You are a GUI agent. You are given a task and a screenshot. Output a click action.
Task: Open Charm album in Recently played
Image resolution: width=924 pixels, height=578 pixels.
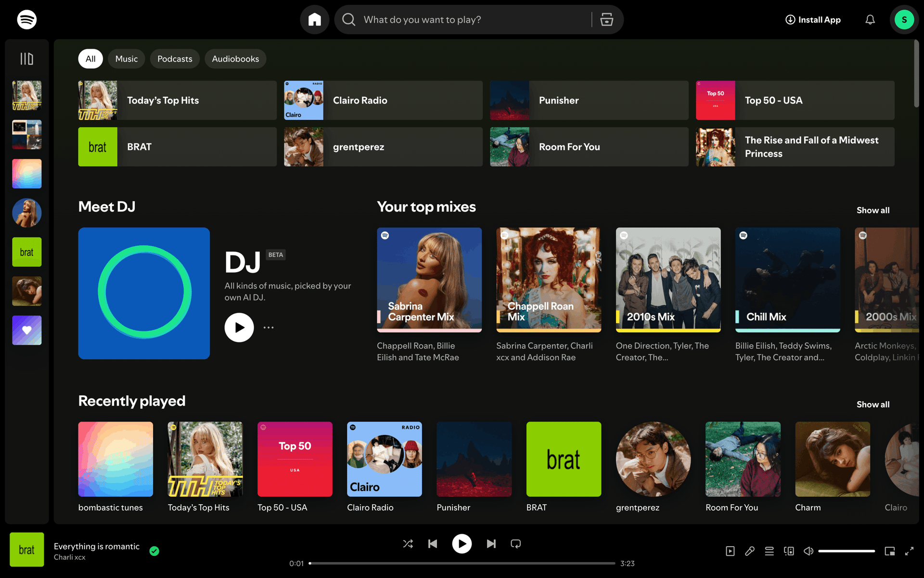click(x=833, y=467)
